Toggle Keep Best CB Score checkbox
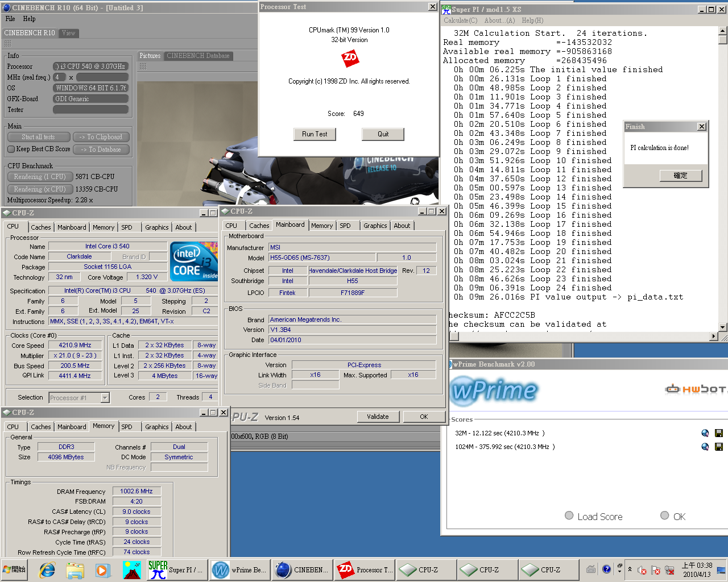728x582 pixels. coord(11,149)
